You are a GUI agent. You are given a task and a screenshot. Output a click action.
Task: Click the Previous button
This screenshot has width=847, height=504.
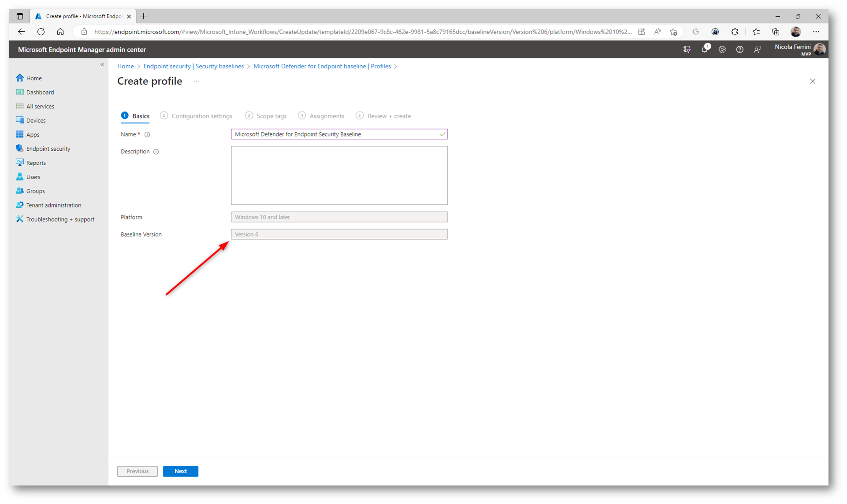click(x=137, y=471)
